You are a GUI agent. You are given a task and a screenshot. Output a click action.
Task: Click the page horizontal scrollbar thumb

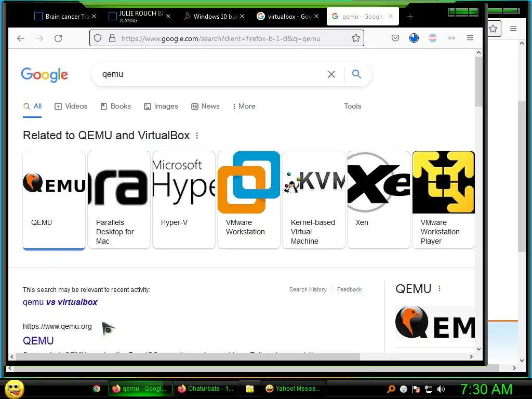[188, 356]
